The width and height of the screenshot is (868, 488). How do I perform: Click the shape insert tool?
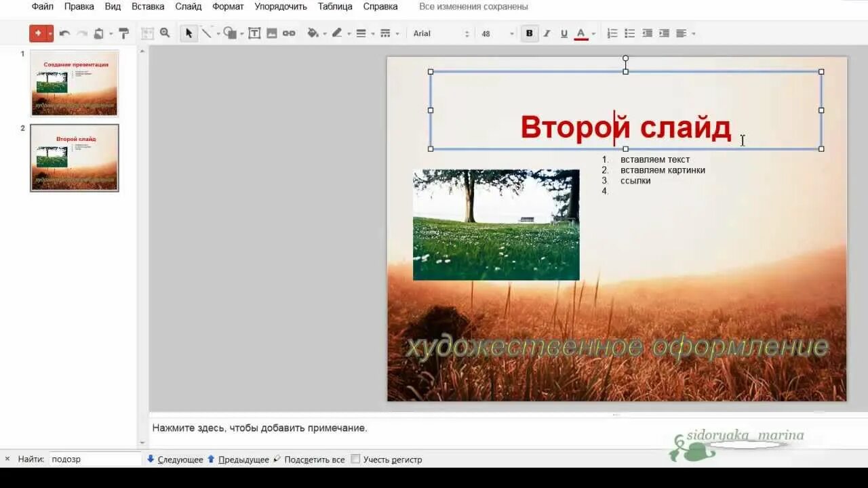tap(230, 33)
